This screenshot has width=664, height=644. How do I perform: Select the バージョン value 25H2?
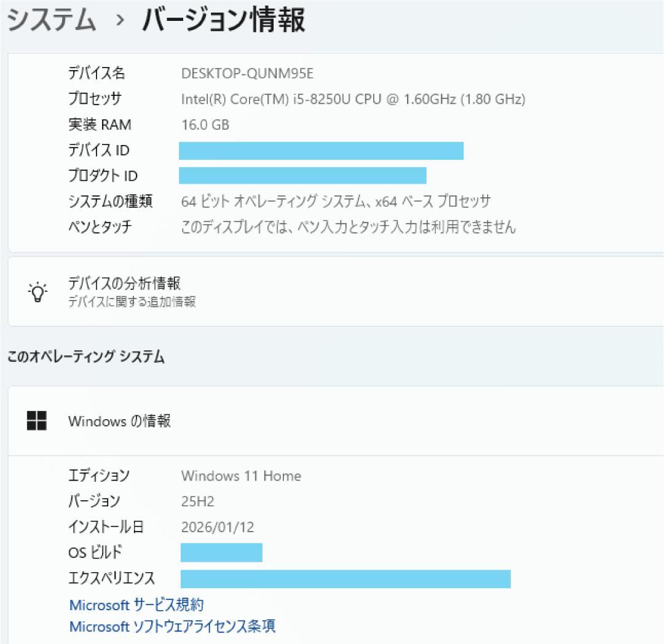tap(197, 501)
